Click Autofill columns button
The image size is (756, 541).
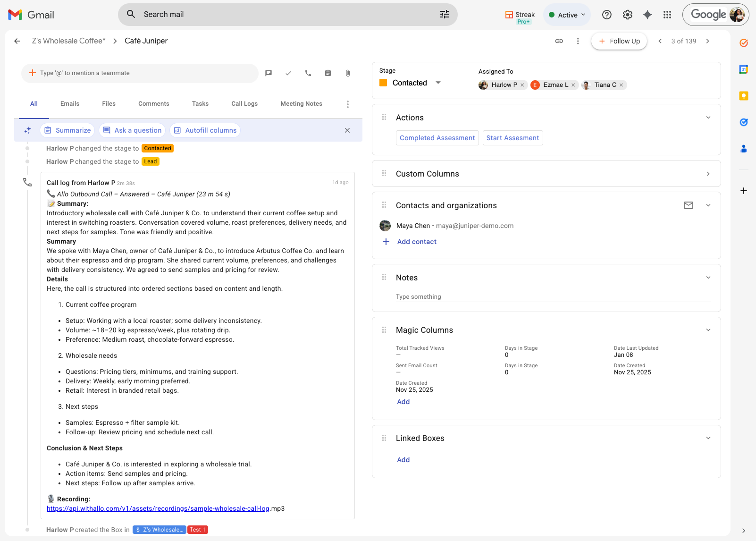click(x=205, y=130)
